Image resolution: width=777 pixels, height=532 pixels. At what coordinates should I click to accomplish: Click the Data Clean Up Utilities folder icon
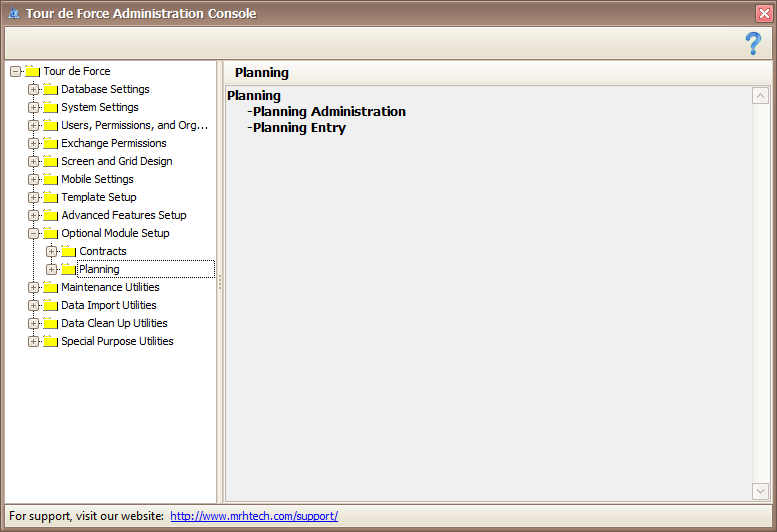(x=51, y=323)
